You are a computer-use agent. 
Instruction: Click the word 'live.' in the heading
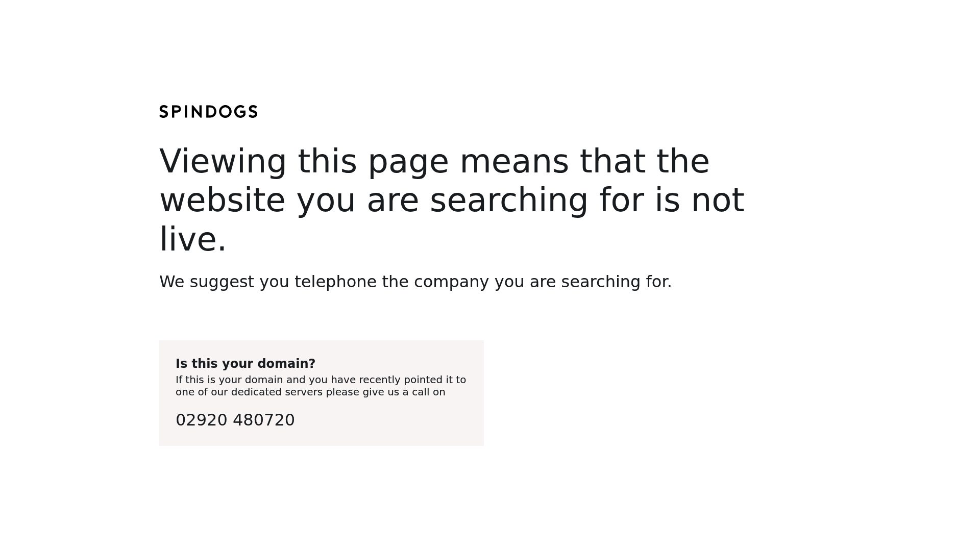pos(192,239)
